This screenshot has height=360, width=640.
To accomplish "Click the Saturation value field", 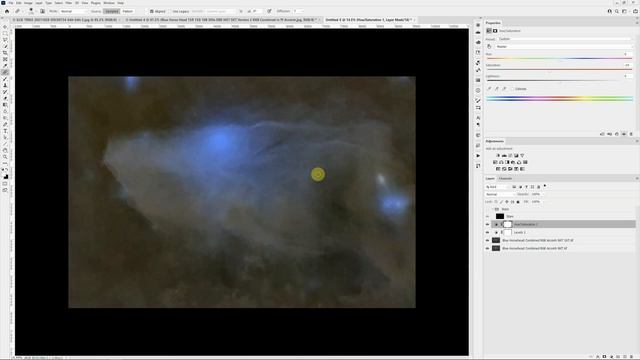I will pos(627,65).
